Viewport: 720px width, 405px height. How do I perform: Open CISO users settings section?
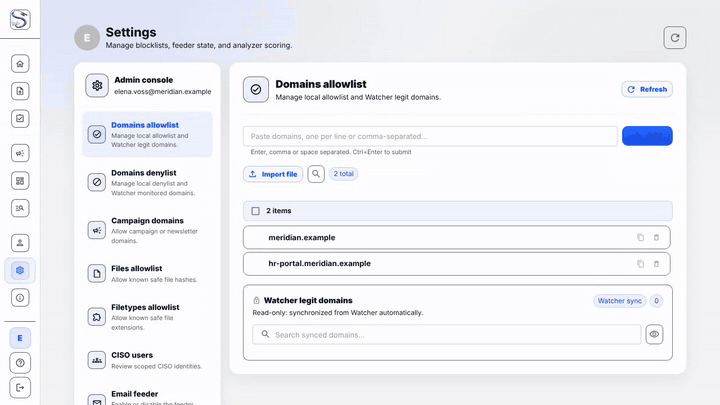click(x=147, y=360)
